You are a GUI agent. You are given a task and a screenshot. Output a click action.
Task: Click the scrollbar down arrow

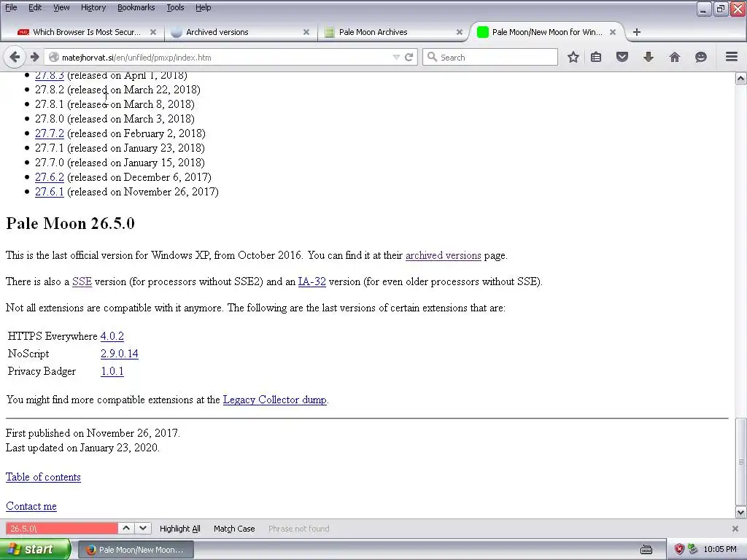click(x=741, y=513)
